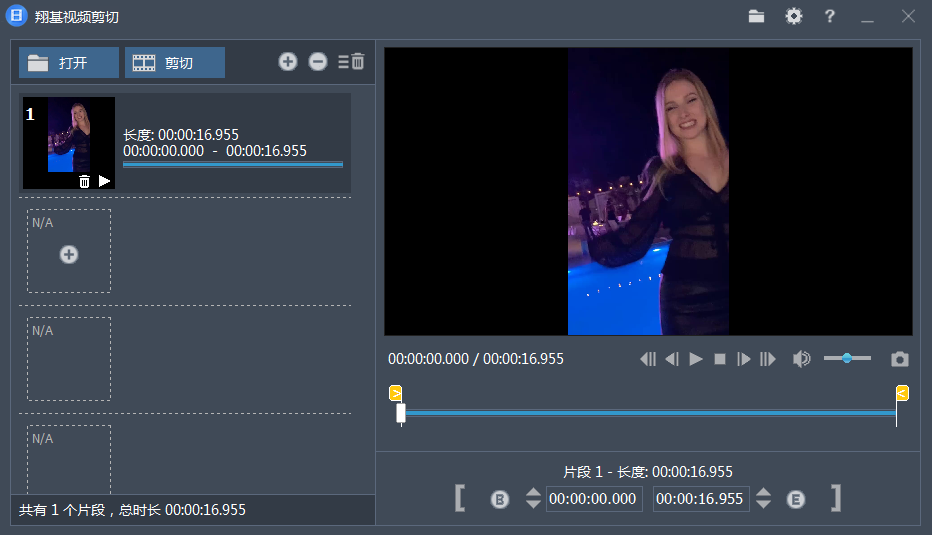Click the start time stepper arrows
932x535 pixels.
(533, 499)
